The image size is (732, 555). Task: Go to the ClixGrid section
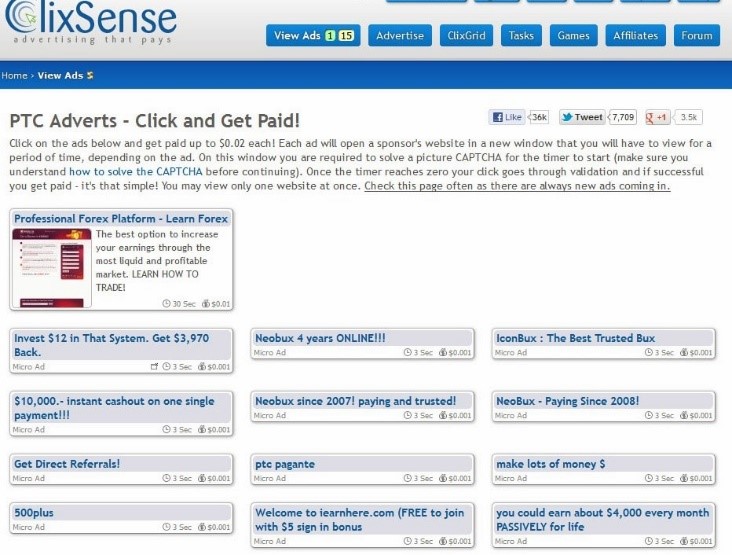point(466,35)
